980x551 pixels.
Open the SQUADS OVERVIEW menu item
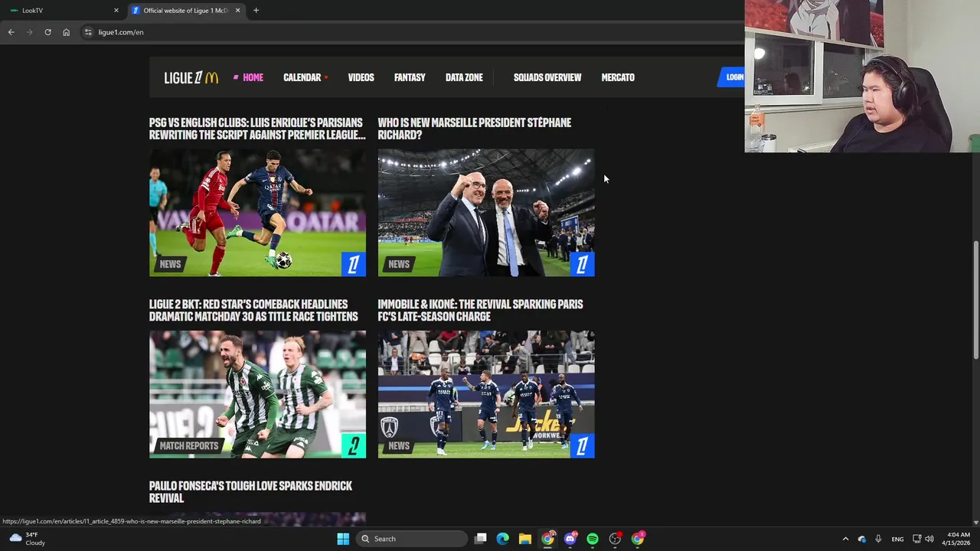(x=547, y=77)
